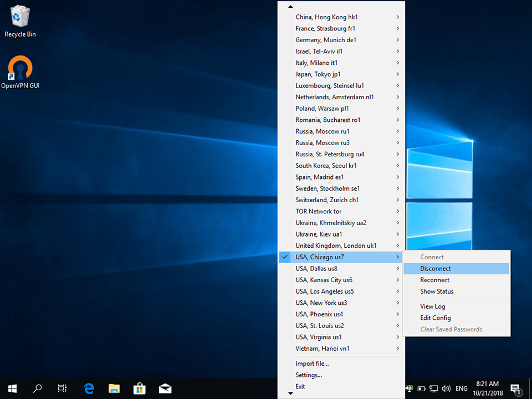The width and height of the screenshot is (532, 399).
Task: Select USA, Virginia us1 server
Action: pyautogui.click(x=341, y=337)
